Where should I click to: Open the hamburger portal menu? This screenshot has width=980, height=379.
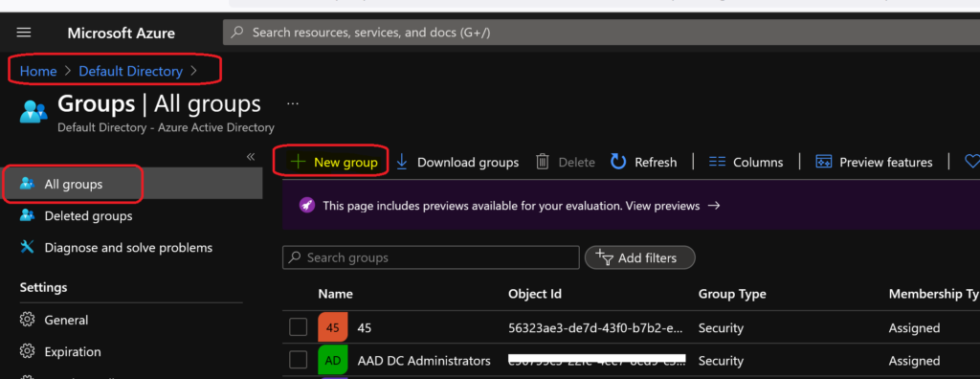[24, 33]
